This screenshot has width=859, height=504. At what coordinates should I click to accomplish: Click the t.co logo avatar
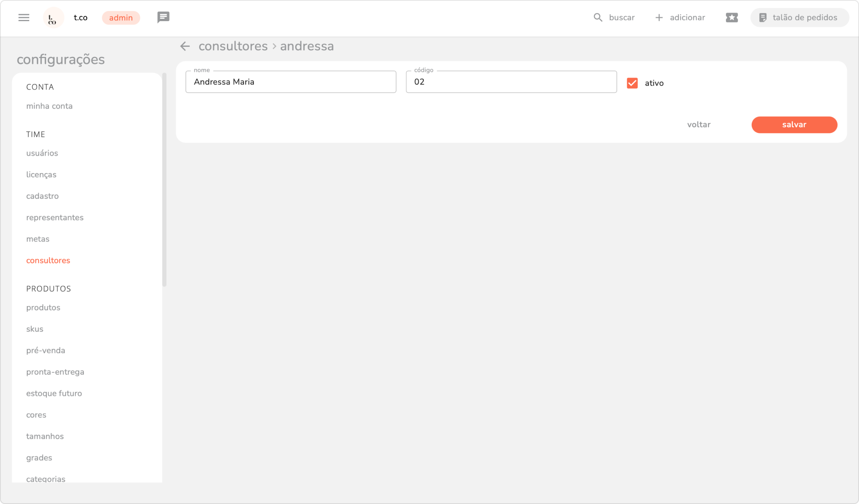pyautogui.click(x=53, y=18)
